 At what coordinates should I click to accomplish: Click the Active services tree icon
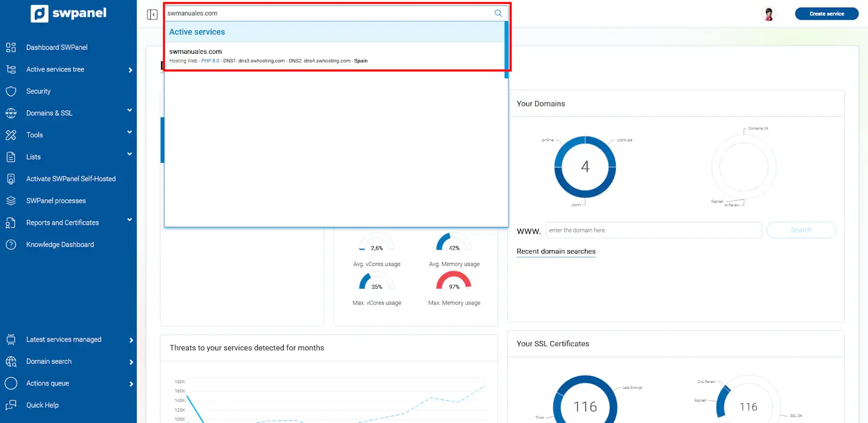coord(11,69)
